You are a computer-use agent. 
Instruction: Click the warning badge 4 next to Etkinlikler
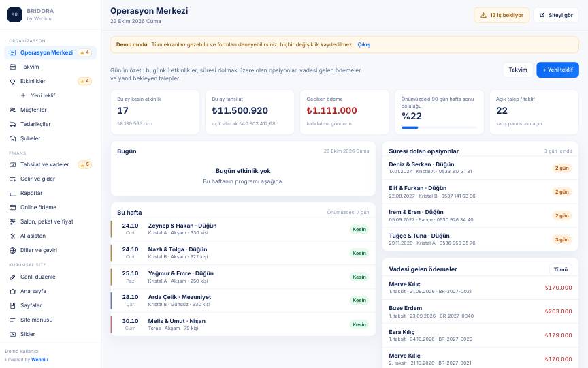(85, 81)
